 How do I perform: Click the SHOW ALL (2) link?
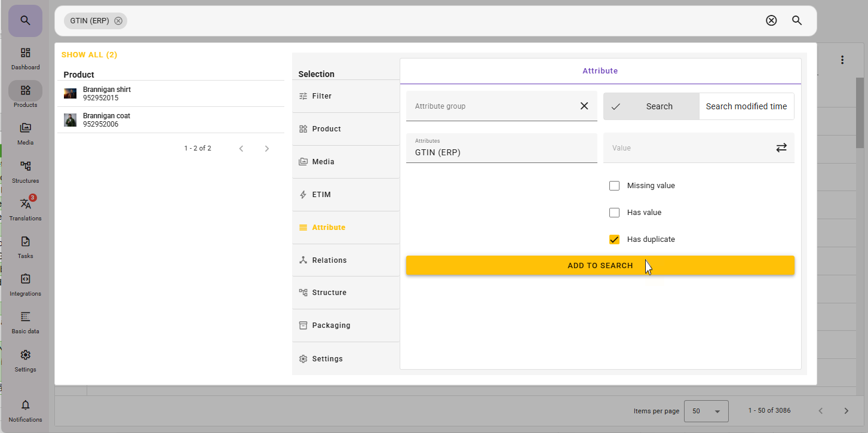[x=89, y=55]
